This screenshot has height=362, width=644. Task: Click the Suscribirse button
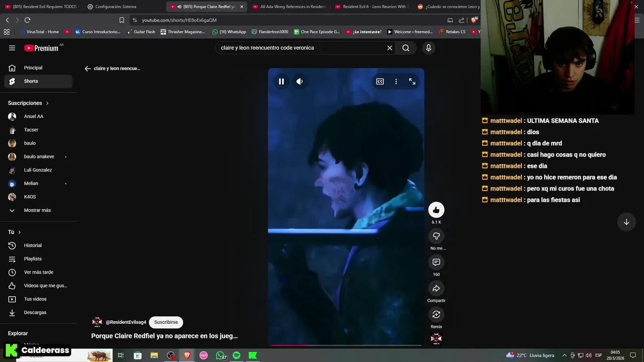166,322
